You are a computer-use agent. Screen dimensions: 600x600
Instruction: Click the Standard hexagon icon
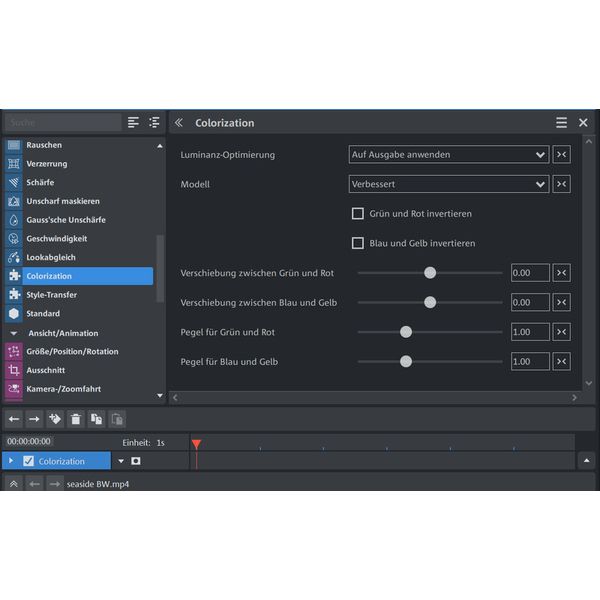14,313
